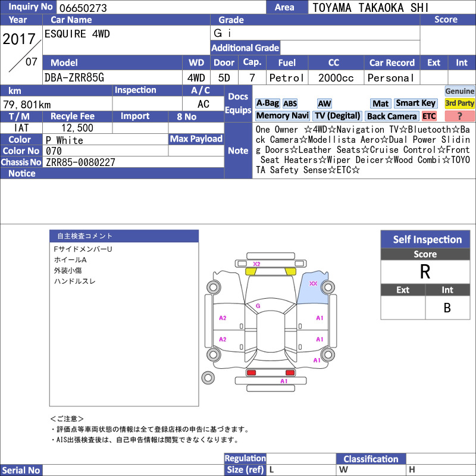Screen dimensions: 476x476
Task: Click the spare wheel icon on diagram
Action: pyautogui.click(x=208, y=378)
